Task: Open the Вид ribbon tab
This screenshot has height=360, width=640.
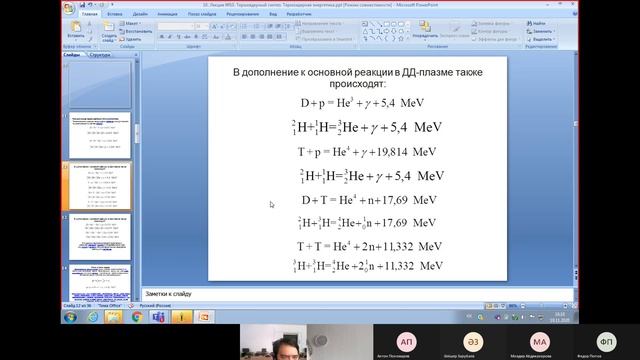Action: (273, 14)
